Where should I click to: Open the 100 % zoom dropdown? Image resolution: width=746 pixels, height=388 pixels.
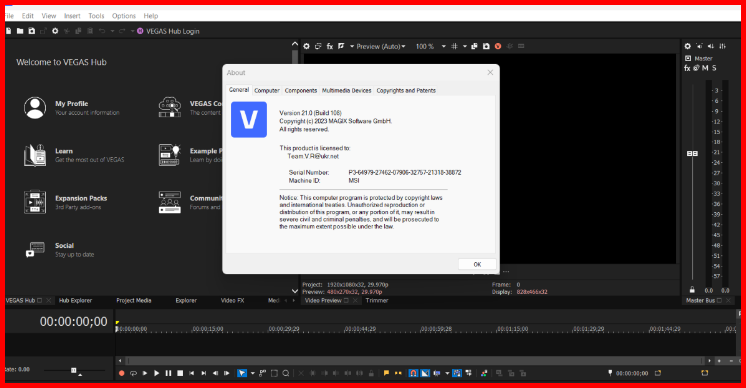point(431,46)
